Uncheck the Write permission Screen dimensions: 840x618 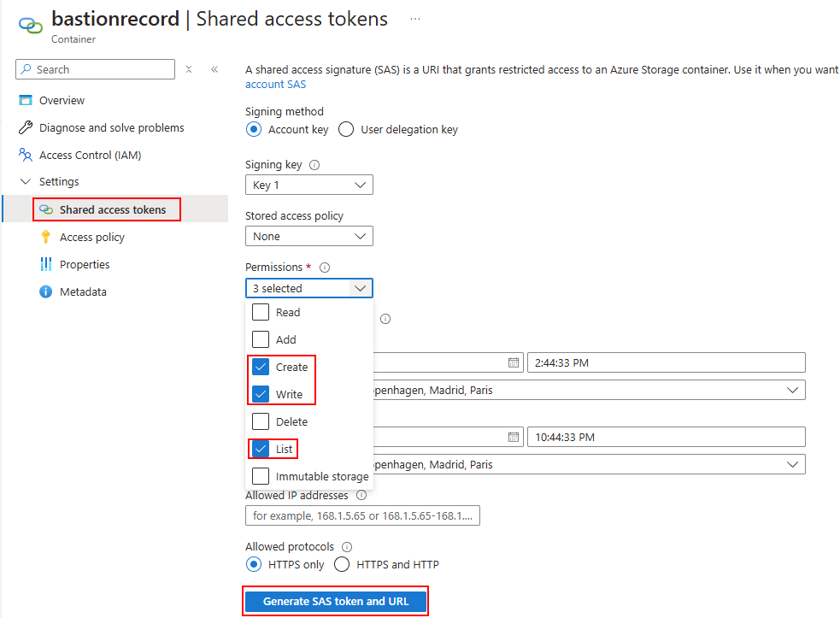click(261, 394)
